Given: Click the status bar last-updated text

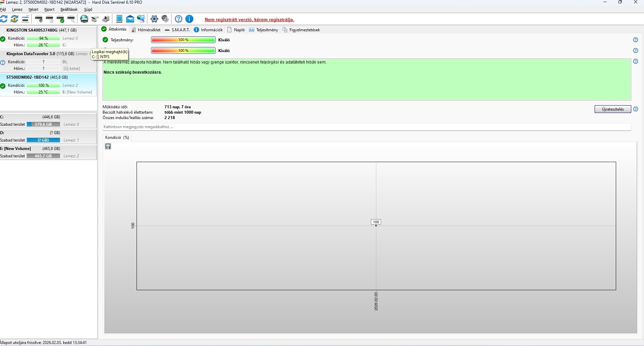Looking at the screenshot, I should click(43, 343).
